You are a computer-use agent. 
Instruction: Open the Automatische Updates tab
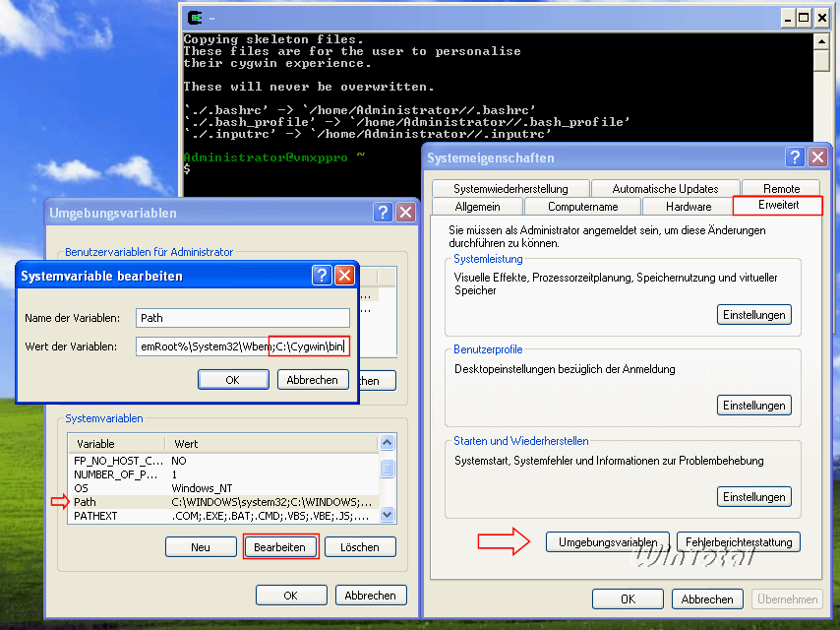pyautogui.click(x=665, y=189)
